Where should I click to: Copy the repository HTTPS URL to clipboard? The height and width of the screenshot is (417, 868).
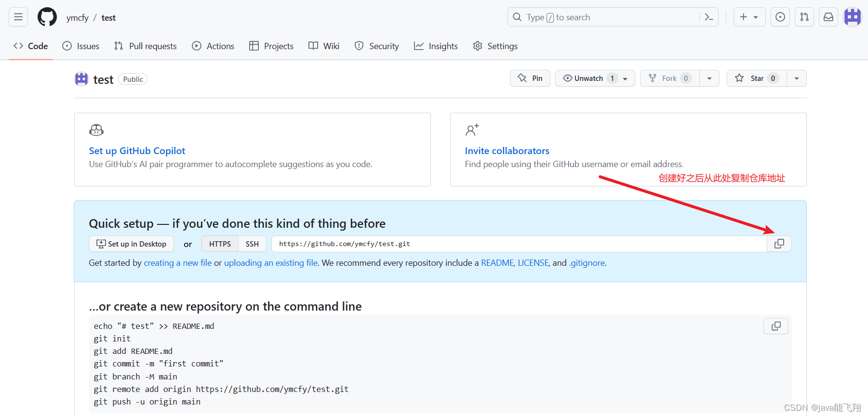[x=779, y=244]
